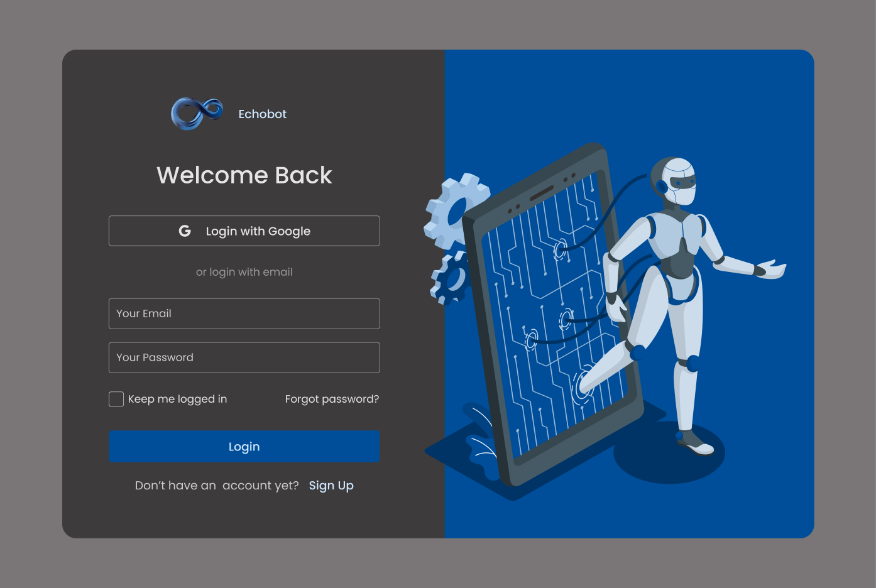The image size is (876, 588).
Task: Open the Forgot password page
Action: 332,399
